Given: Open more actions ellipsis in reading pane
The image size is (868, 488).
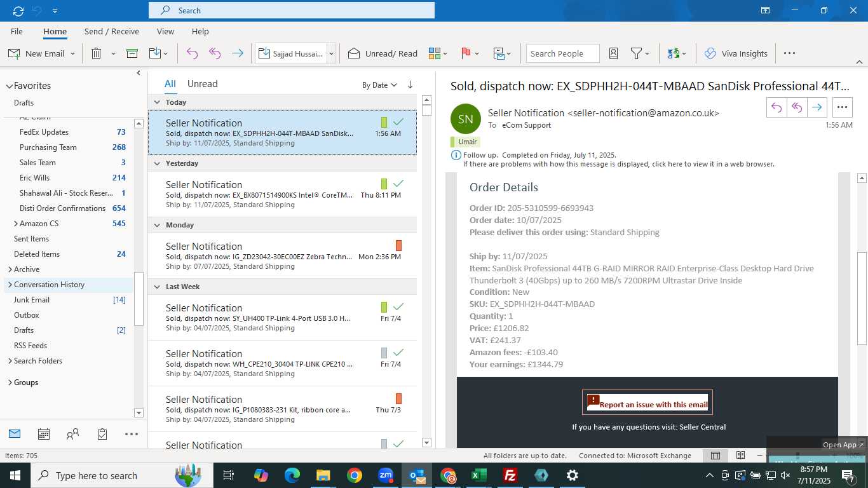Looking at the screenshot, I should click(x=842, y=107).
